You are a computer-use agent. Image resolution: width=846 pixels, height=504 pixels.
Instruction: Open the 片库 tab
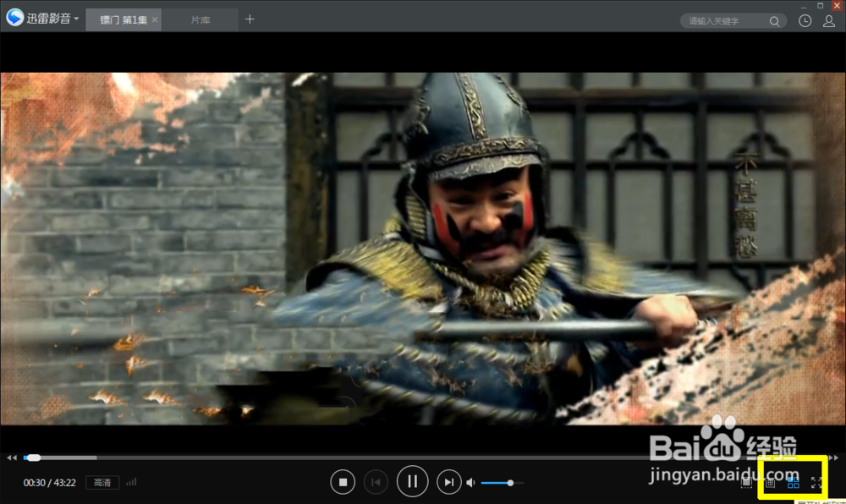pyautogui.click(x=201, y=20)
